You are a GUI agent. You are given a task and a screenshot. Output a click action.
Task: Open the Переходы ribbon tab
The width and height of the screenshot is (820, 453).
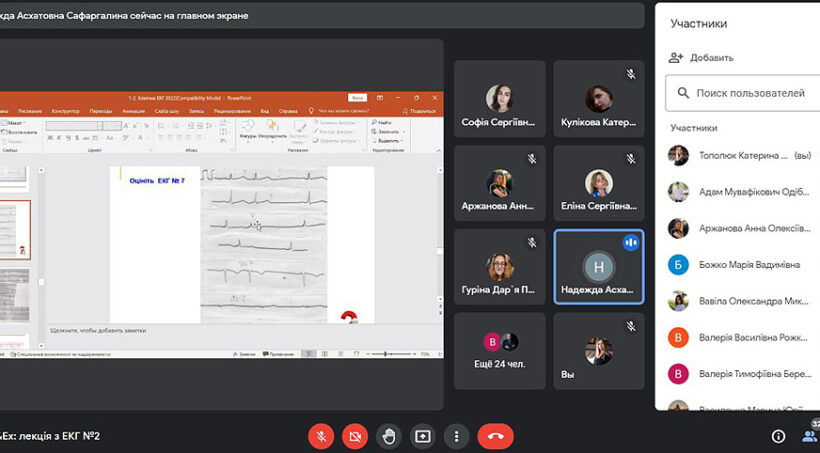[x=100, y=111]
